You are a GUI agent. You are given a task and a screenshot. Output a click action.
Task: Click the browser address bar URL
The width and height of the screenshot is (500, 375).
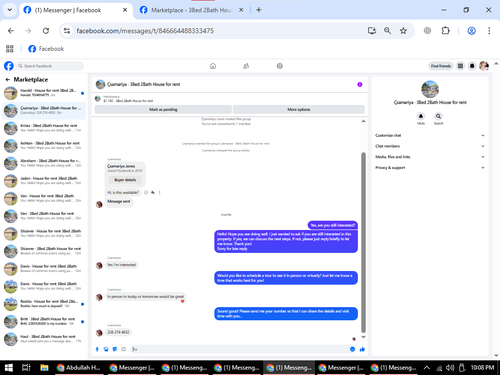click(x=145, y=31)
